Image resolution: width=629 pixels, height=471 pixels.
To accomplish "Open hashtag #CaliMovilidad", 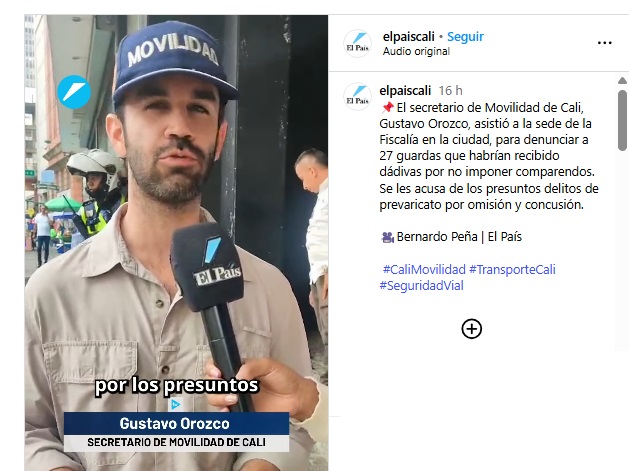I will [424, 269].
